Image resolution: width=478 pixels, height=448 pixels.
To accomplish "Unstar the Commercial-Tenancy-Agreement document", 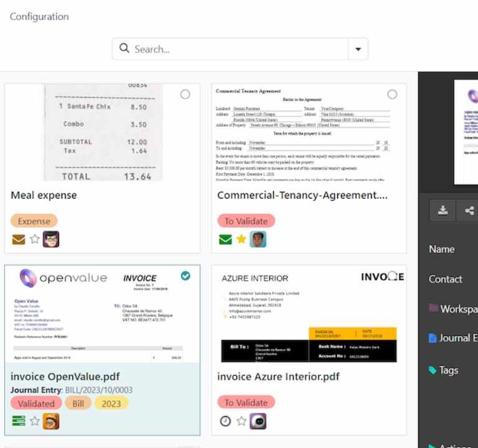I will tap(241, 239).
